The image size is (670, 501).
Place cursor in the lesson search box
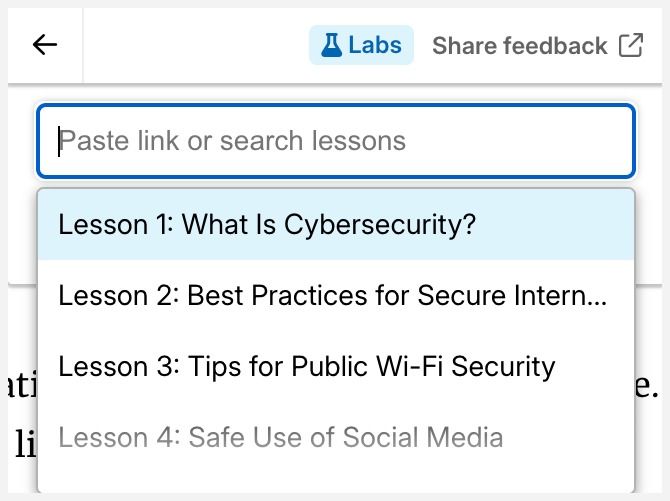click(x=336, y=141)
